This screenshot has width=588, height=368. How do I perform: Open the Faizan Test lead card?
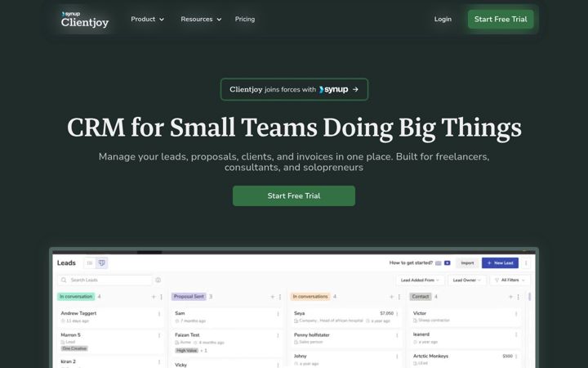point(227,343)
